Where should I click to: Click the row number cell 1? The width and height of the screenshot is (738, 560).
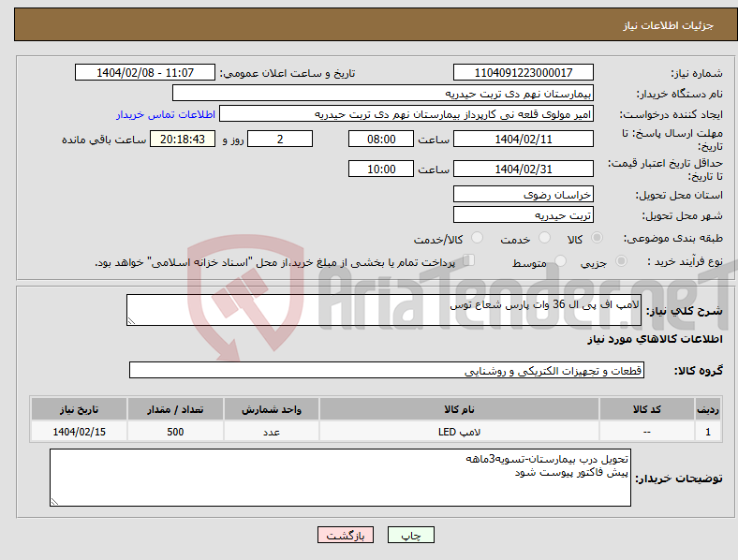(x=708, y=432)
